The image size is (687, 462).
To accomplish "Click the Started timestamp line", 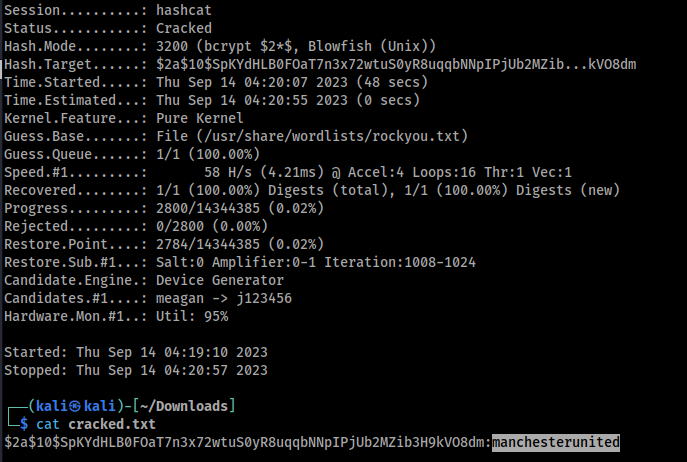I will click(x=136, y=352).
